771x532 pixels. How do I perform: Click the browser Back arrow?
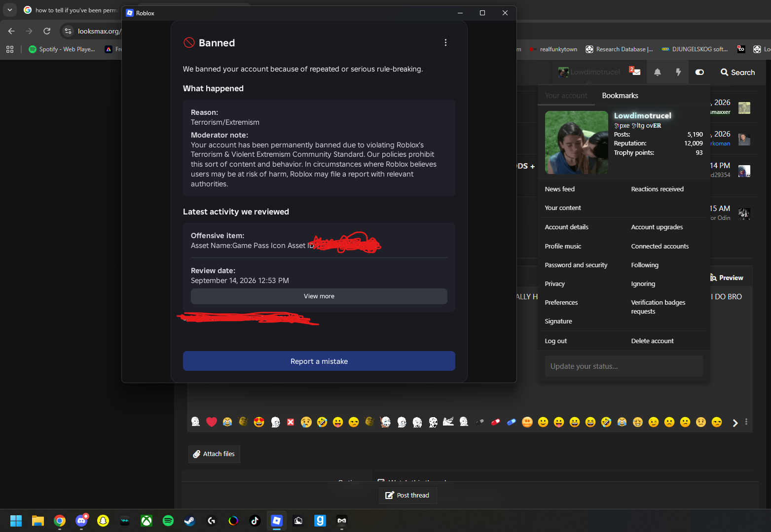[11, 31]
